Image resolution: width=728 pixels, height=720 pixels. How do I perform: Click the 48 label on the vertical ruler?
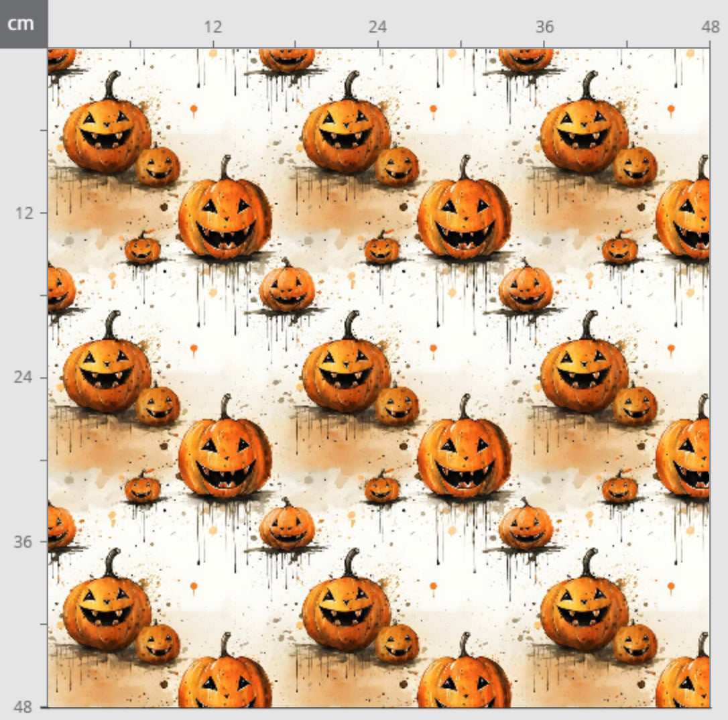(24, 706)
